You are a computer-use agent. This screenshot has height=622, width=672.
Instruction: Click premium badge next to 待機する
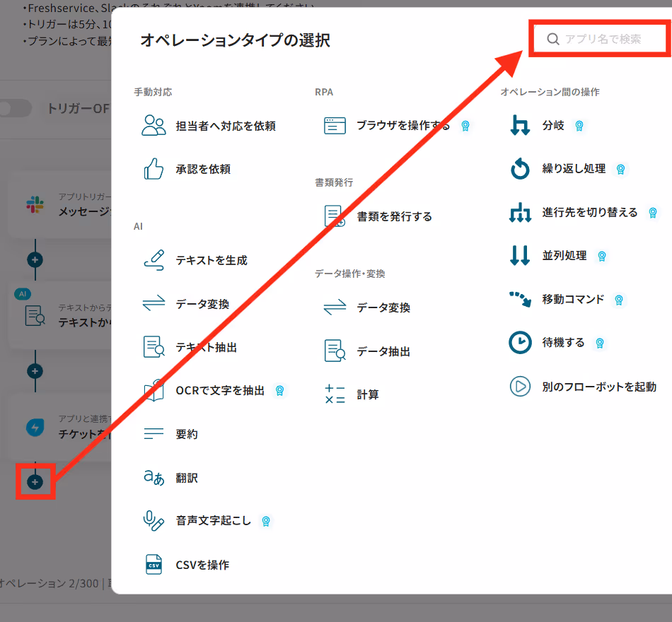600,343
